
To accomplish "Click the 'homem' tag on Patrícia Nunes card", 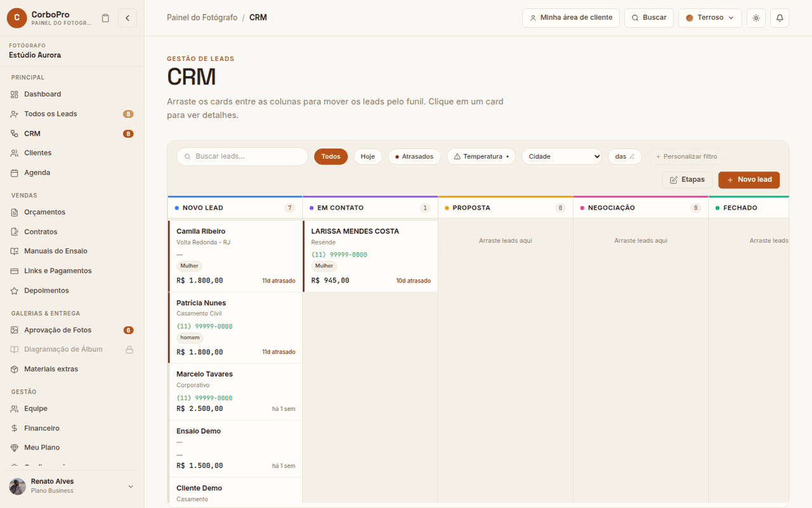I will click(x=190, y=338).
